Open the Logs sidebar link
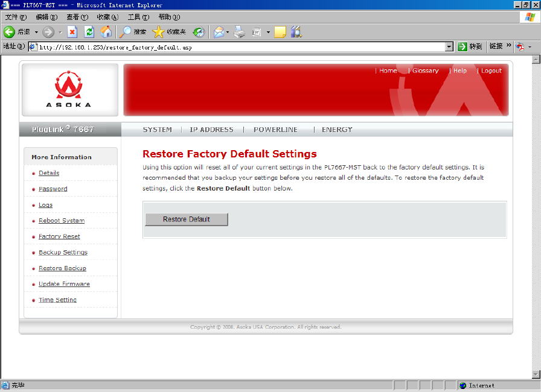 45,204
